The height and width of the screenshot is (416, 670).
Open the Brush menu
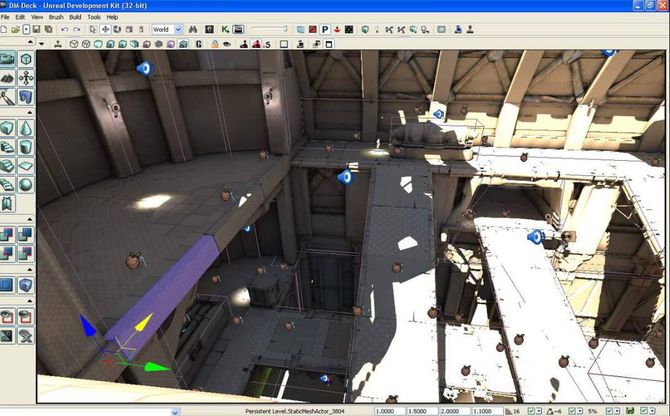(56, 17)
